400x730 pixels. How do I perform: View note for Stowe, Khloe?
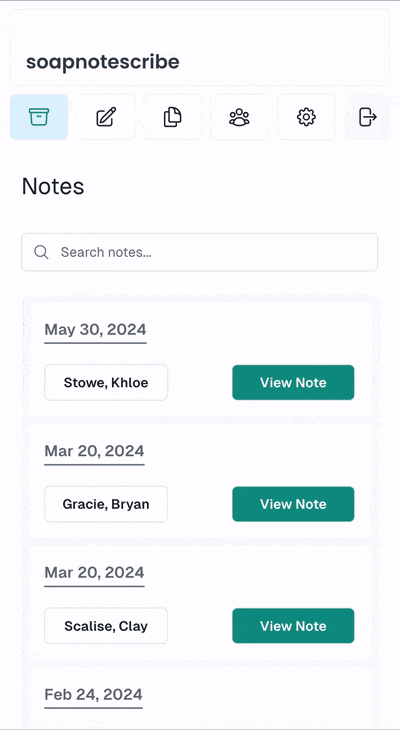point(293,382)
